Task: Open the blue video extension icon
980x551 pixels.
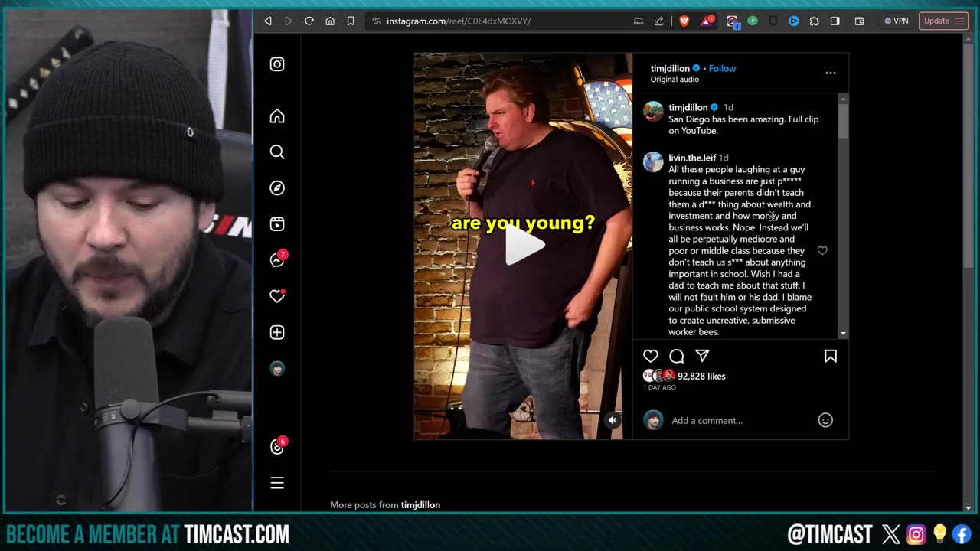Action: (794, 21)
